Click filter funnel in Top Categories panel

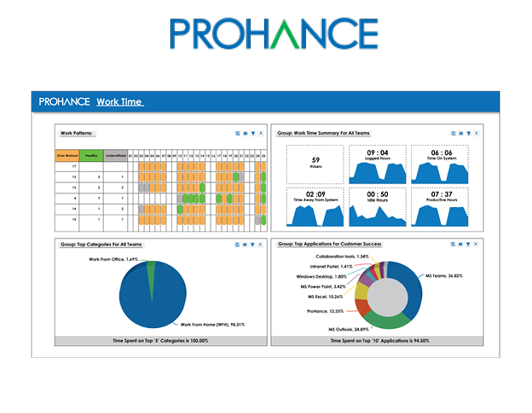coord(252,244)
